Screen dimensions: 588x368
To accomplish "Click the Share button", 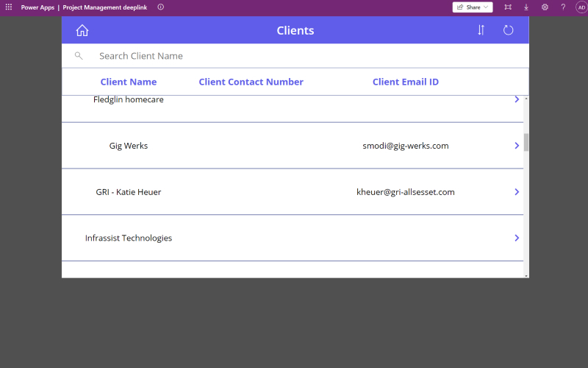I will coord(473,7).
